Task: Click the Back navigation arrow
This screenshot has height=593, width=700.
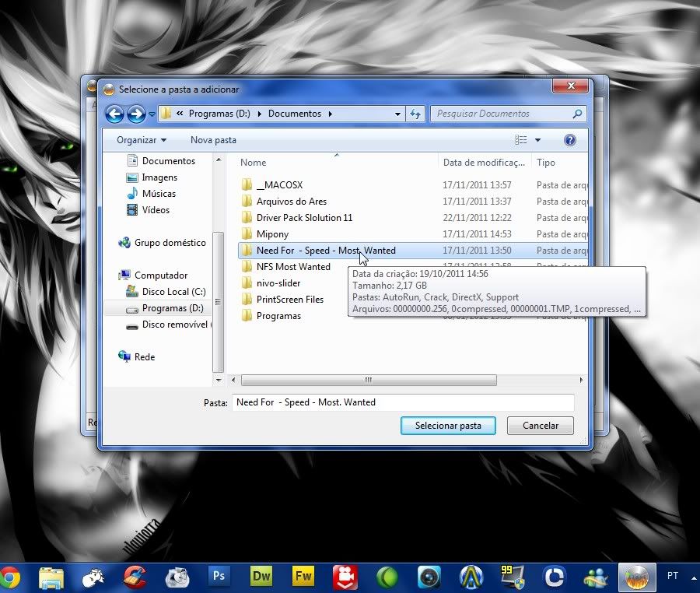Action: 114,114
